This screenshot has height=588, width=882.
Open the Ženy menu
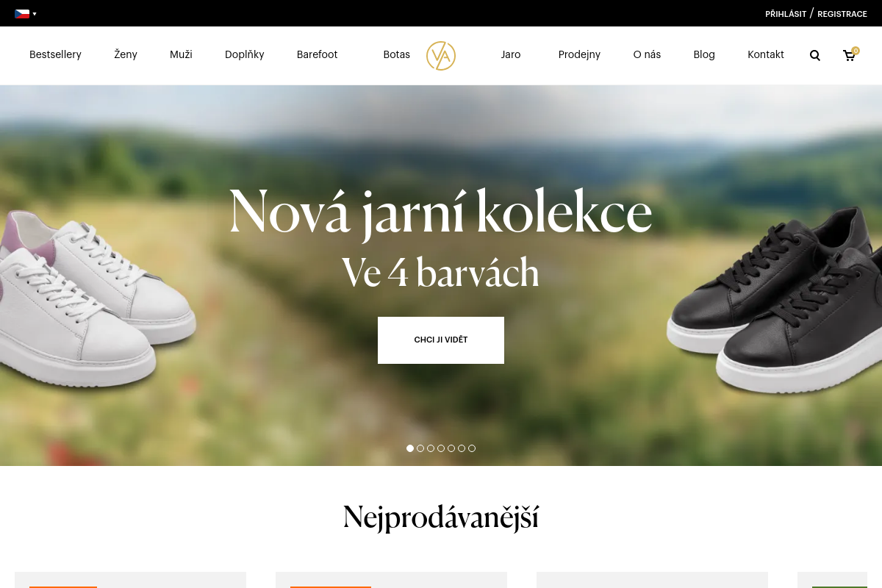126,54
